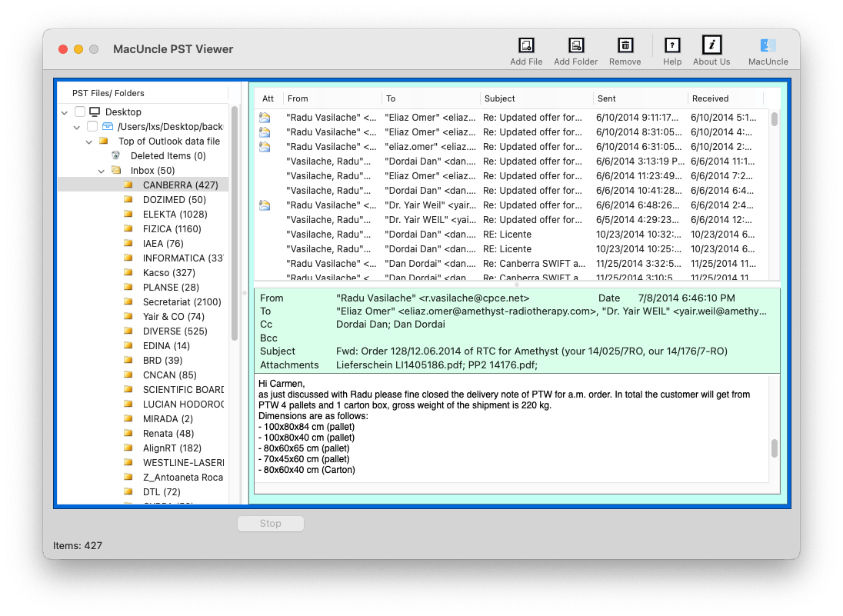
Task: Select the INFORMATICA folder
Action: coord(183,258)
